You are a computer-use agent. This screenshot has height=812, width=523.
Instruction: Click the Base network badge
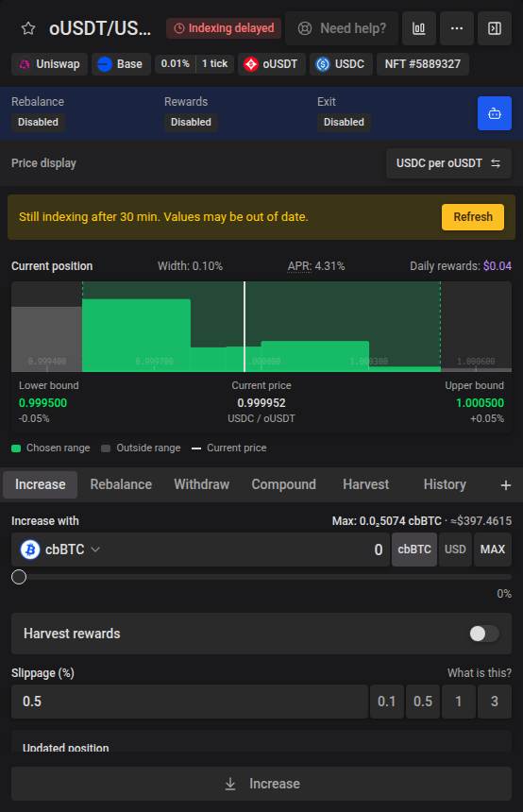click(x=121, y=64)
